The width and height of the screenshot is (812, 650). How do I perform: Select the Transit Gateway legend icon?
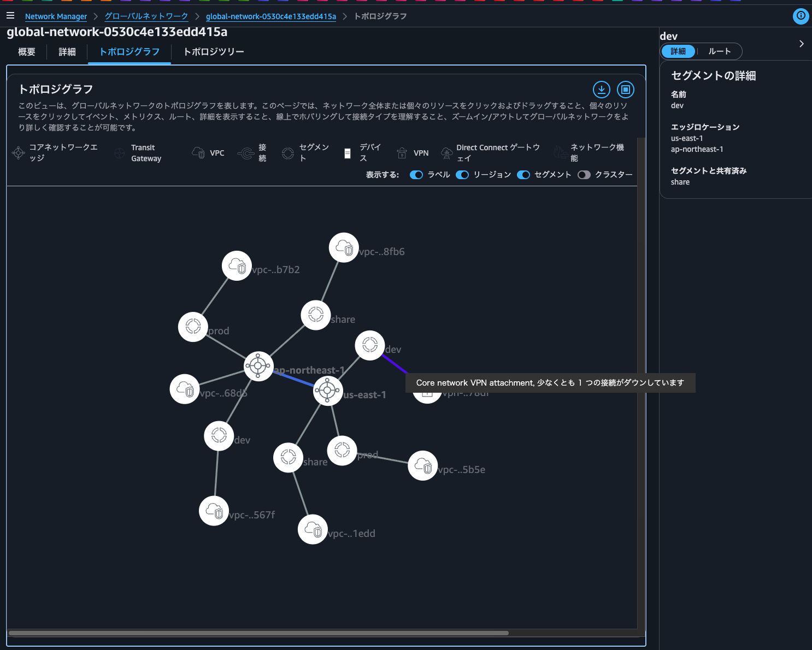click(120, 153)
